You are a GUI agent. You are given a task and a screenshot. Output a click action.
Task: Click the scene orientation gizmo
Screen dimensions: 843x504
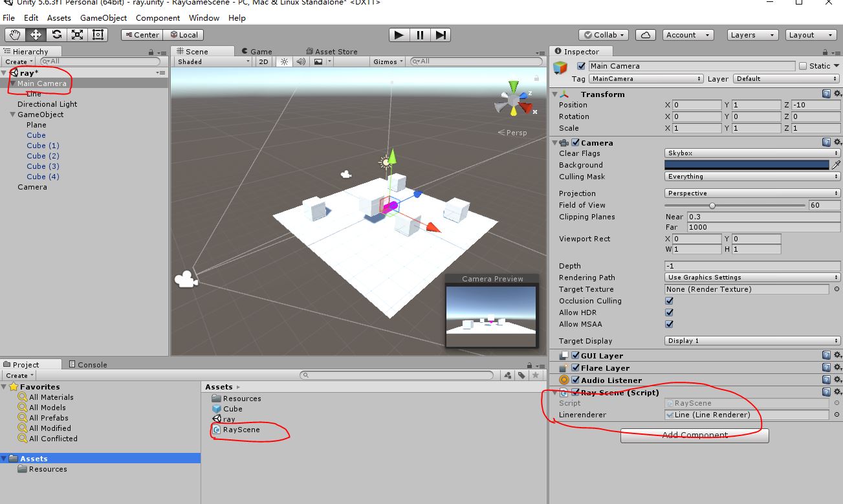514,99
